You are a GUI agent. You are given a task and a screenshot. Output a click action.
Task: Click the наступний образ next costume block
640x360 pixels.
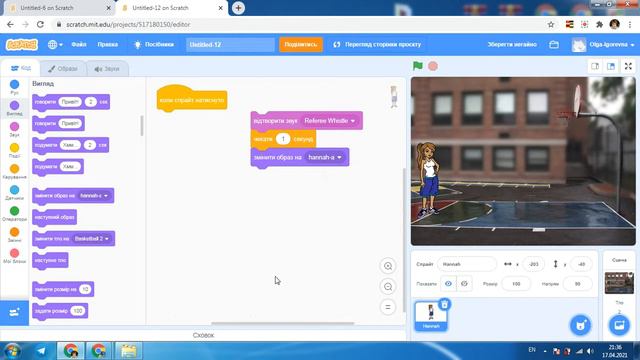(54, 217)
